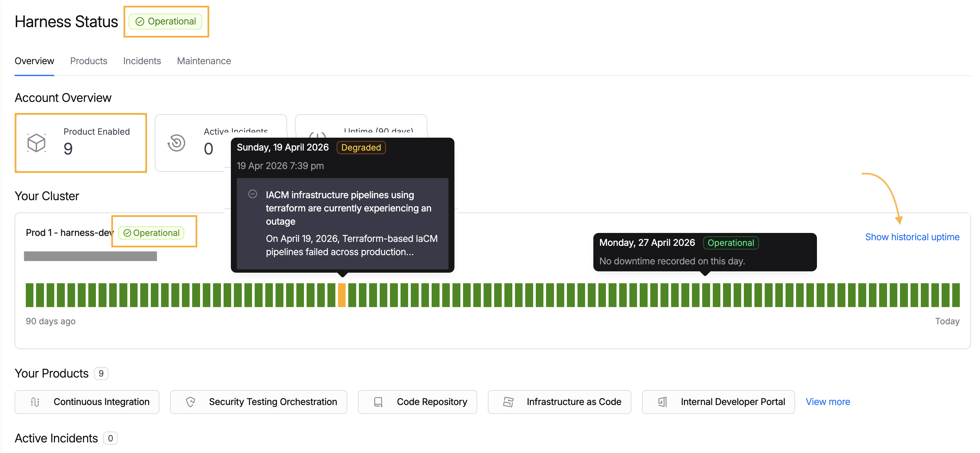Open the Incidents tab

(x=142, y=61)
